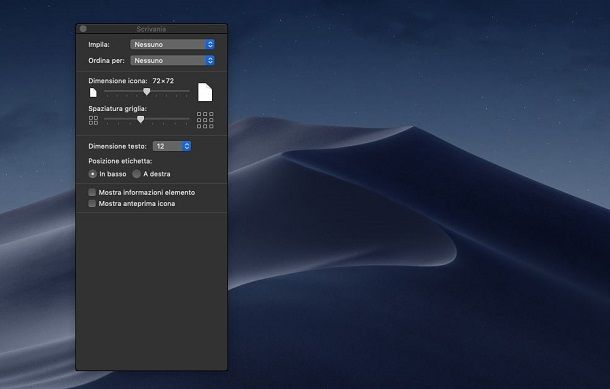Click the Posizione etichetta label
Screen dimensions: 610x389
[x=120, y=161]
